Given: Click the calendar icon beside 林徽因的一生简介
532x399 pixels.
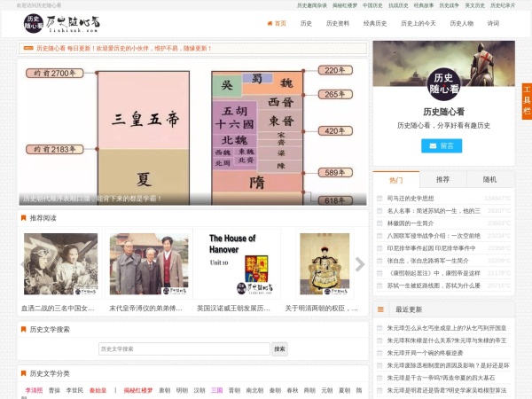Looking at the screenshot, I should point(380,223).
